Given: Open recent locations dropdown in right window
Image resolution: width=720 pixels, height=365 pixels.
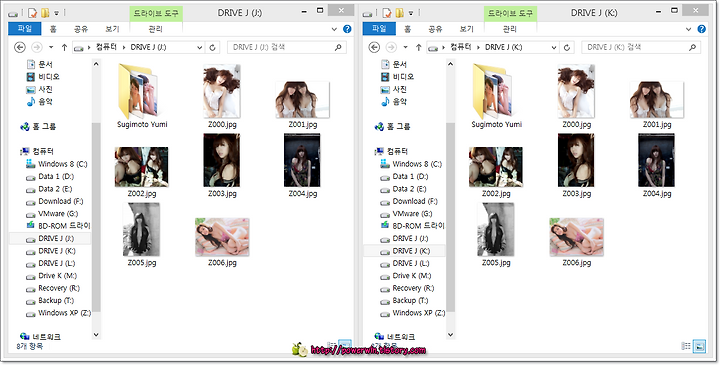Looking at the screenshot, I should 405,47.
